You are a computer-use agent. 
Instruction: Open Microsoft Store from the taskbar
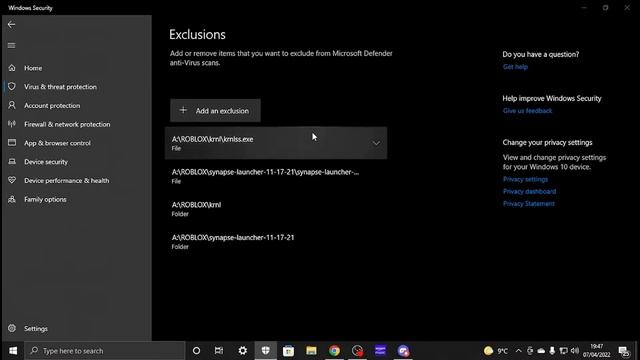coord(289,351)
